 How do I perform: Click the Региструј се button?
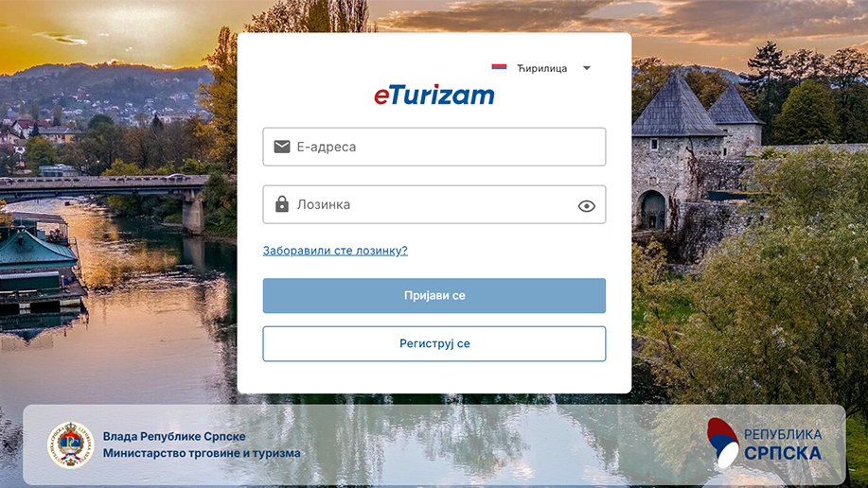tap(434, 343)
